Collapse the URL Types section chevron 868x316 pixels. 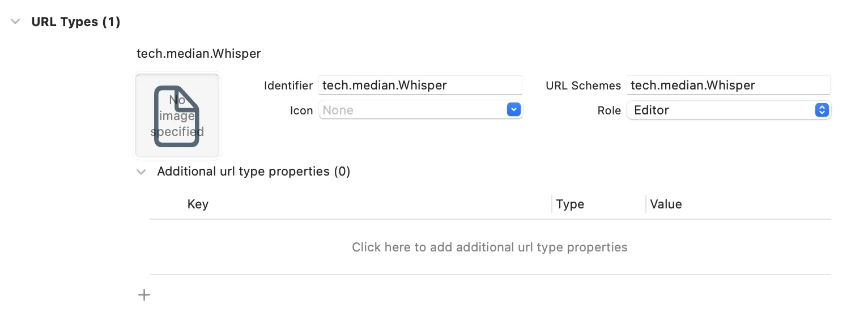pyautogui.click(x=15, y=22)
